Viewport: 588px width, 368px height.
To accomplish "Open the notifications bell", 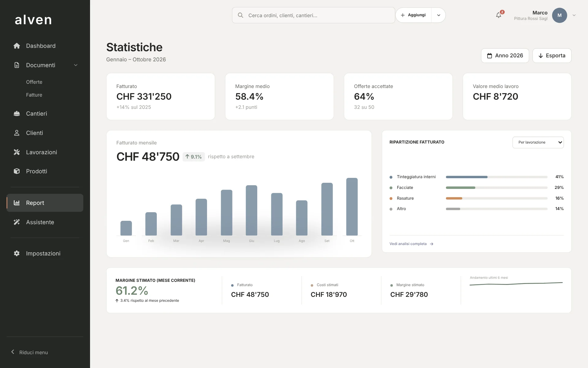I will click(499, 15).
